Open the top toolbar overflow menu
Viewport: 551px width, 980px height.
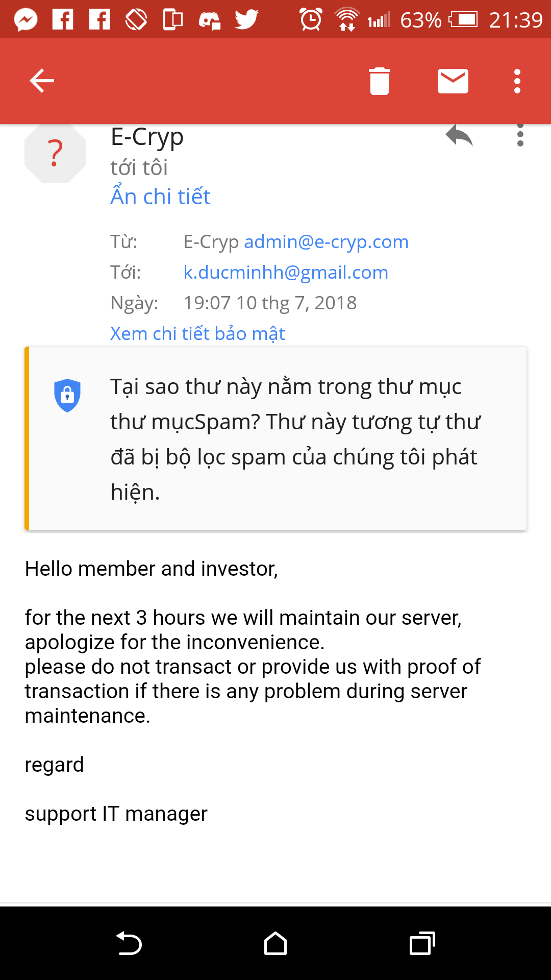(517, 81)
